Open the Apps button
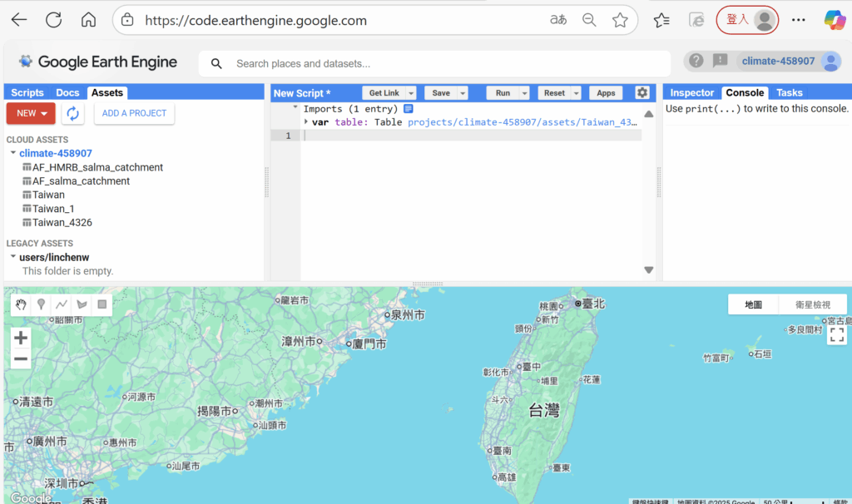Image resolution: width=852 pixels, height=504 pixels. point(606,93)
